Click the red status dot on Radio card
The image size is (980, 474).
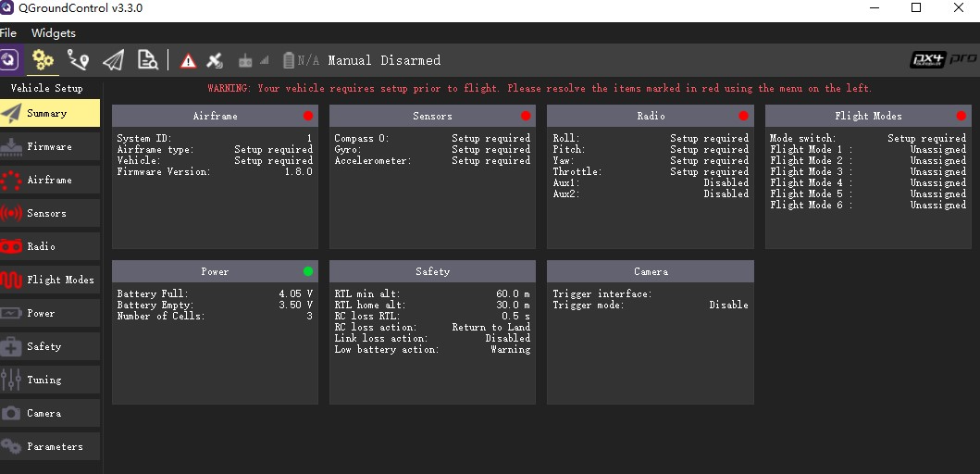pyautogui.click(x=743, y=116)
